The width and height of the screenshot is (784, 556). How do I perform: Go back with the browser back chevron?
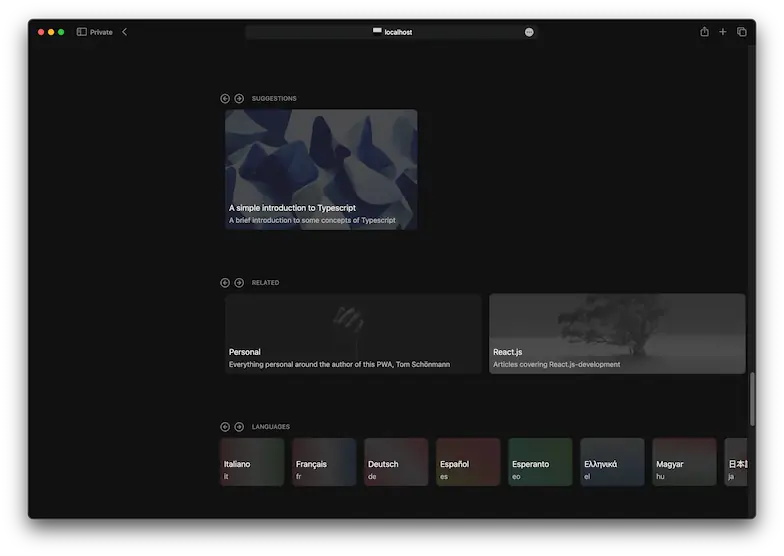point(124,32)
